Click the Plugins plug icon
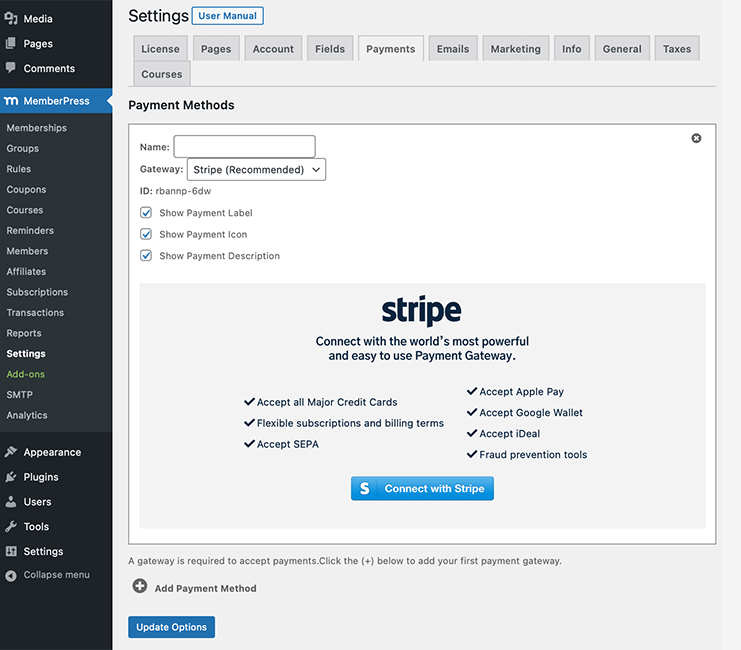This screenshot has height=650, width=741. pyautogui.click(x=11, y=477)
